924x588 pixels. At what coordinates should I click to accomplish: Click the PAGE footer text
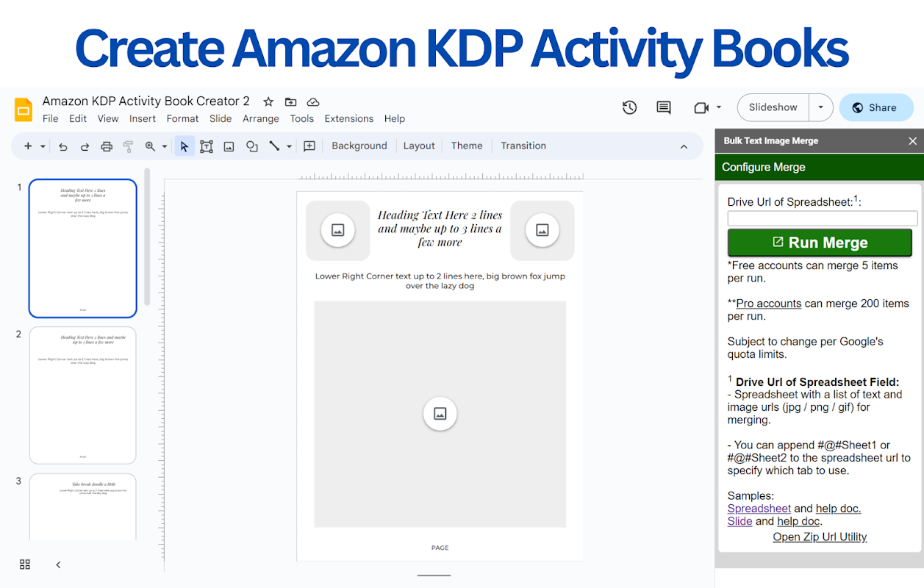pos(440,548)
